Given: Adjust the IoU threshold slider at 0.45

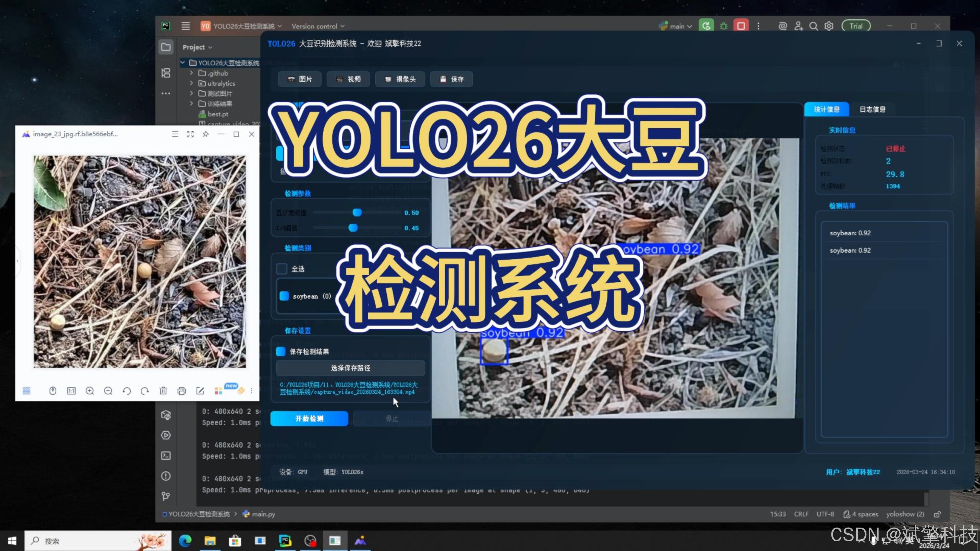Looking at the screenshot, I should coord(353,228).
